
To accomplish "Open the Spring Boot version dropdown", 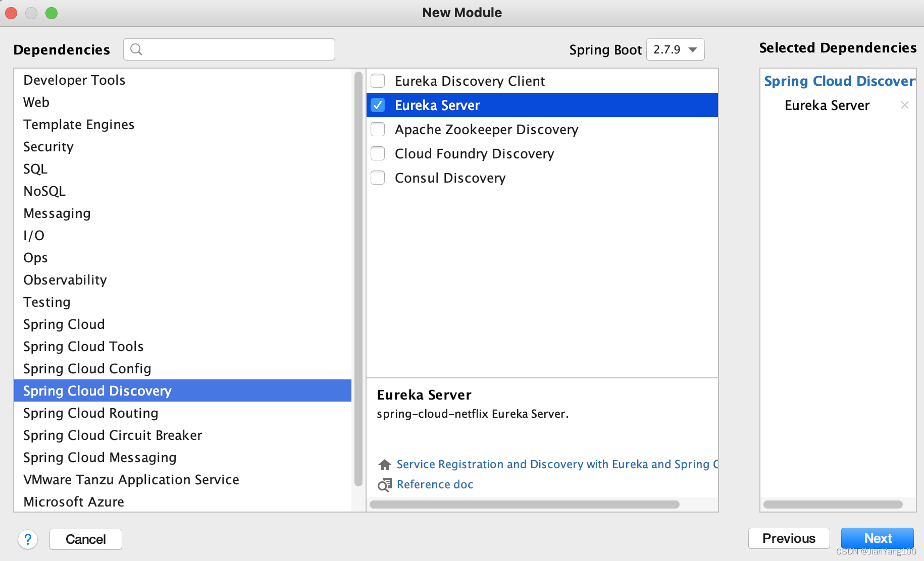I will pyautogui.click(x=675, y=49).
